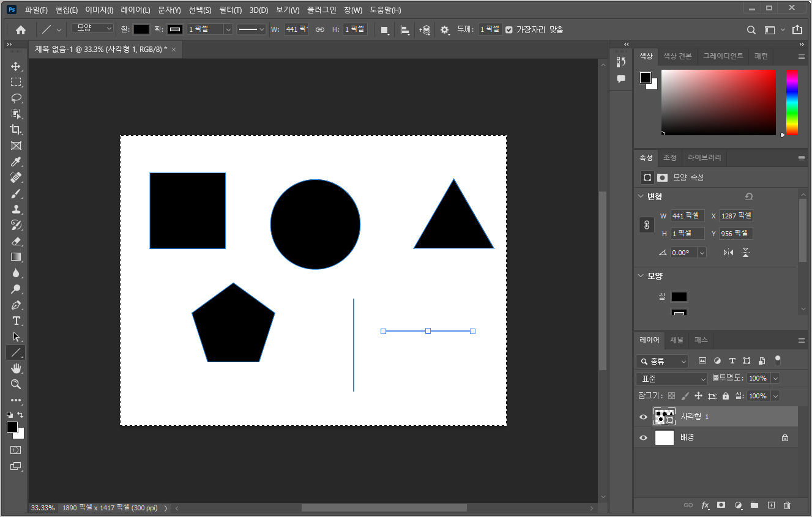Image resolution: width=812 pixels, height=517 pixels.
Task: Click the Home icon in options bar
Action: coord(21,29)
